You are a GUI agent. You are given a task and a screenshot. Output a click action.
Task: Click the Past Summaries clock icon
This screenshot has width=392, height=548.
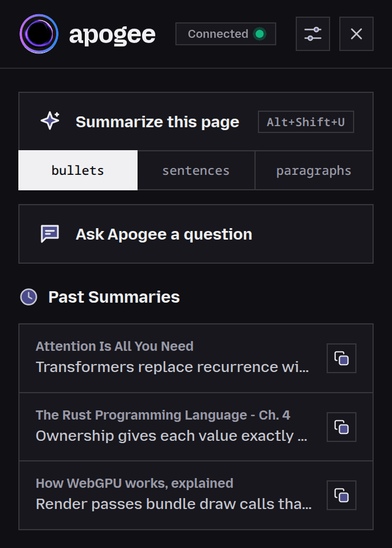coord(29,297)
